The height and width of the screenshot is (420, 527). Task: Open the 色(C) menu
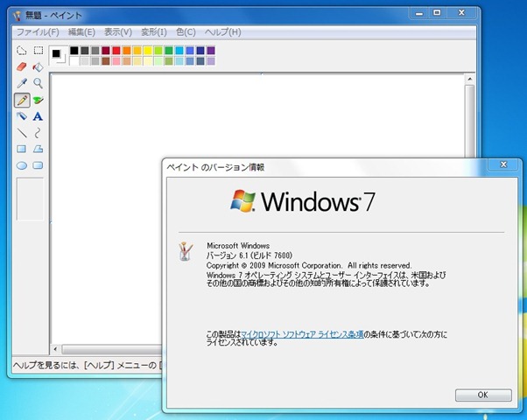click(186, 32)
